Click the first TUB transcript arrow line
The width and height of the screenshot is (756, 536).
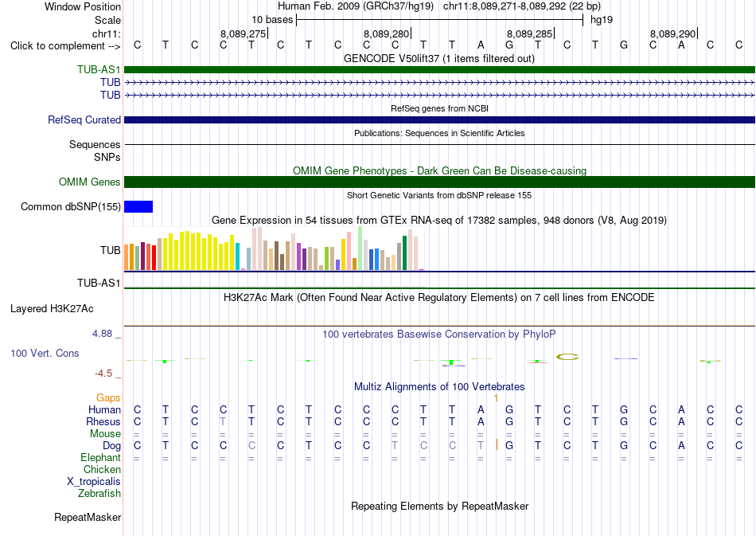point(439,83)
